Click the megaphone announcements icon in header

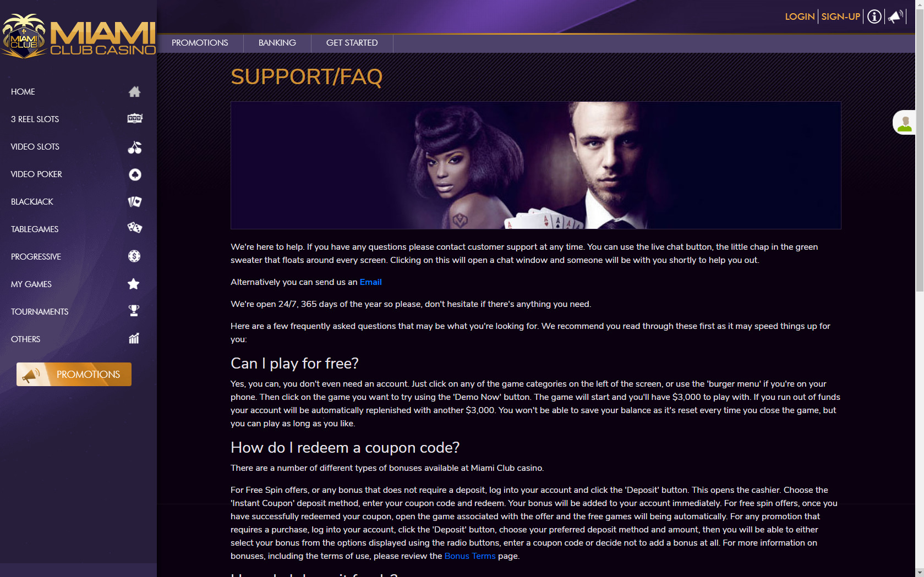click(895, 17)
